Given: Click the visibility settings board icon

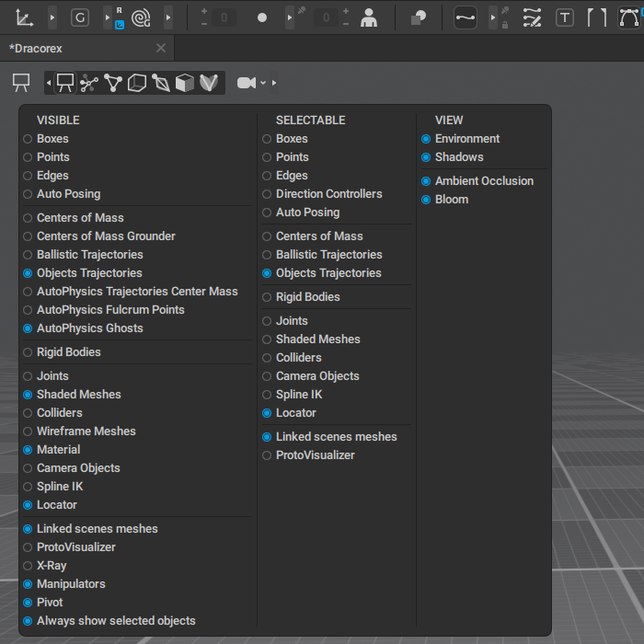Looking at the screenshot, I should (20, 83).
